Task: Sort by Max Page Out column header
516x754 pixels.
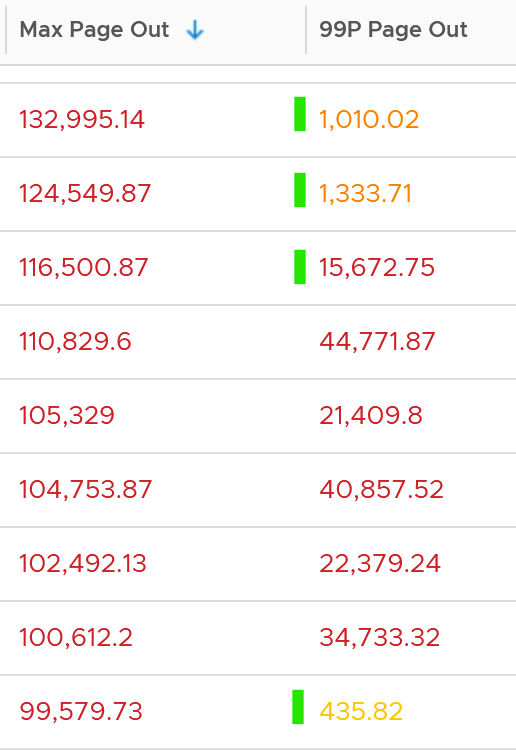Action: [94, 30]
